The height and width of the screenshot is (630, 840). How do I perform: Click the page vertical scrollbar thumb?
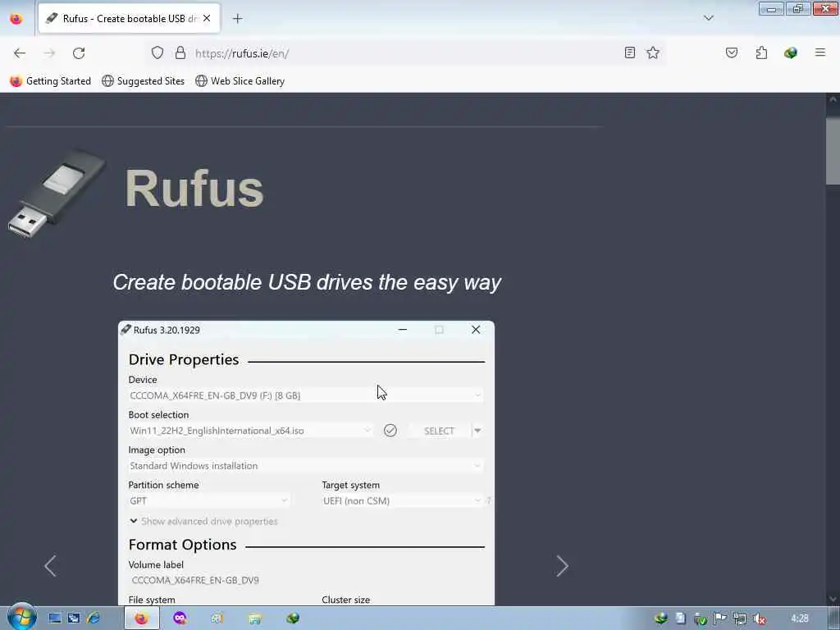pyautogui.click(x=833, y=152)
